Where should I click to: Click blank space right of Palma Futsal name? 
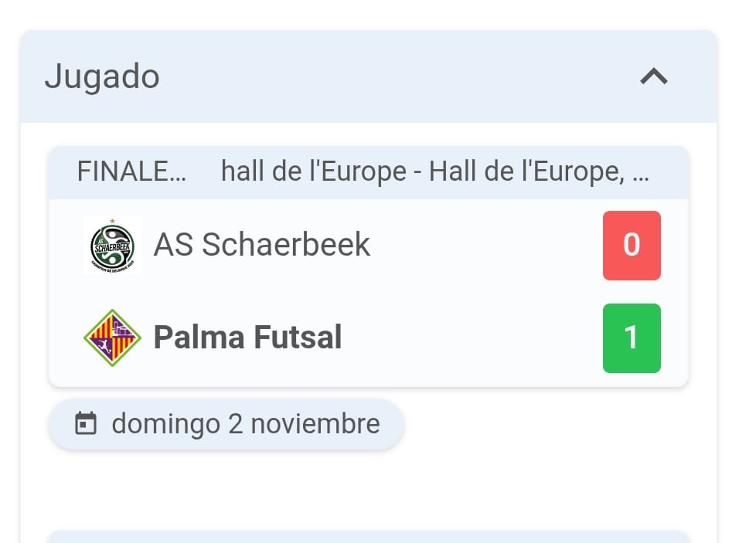(472, 338)
